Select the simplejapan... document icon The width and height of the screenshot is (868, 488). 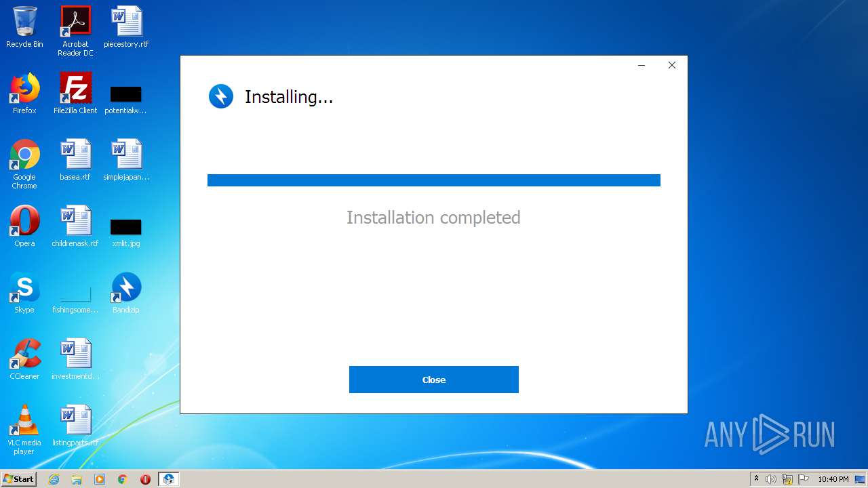126,160
